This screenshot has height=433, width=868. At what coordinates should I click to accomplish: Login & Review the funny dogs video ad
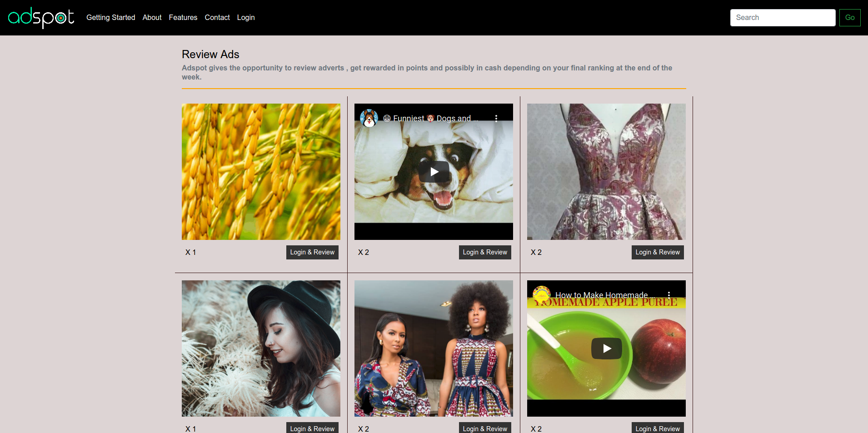[485, 252]
